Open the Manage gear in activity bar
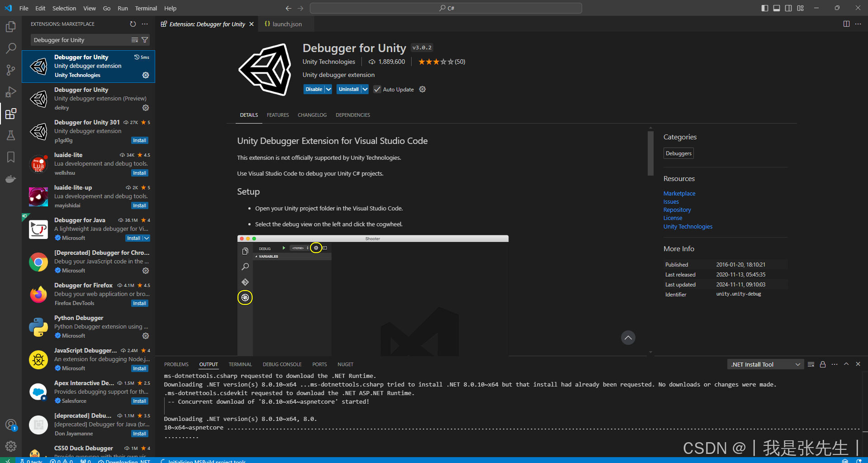This screenshot has width=868, height=463. [x=11, y=447]
